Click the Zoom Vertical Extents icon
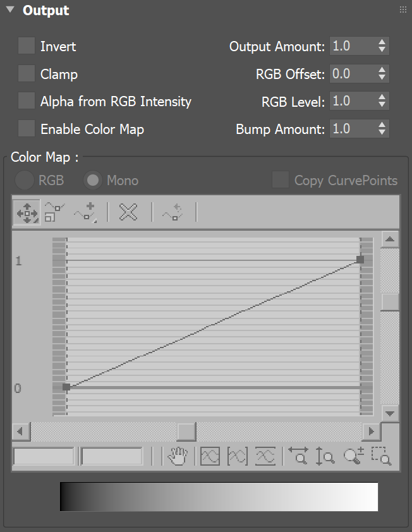This screenshot has height=532, width=412. tap(265, 456)
